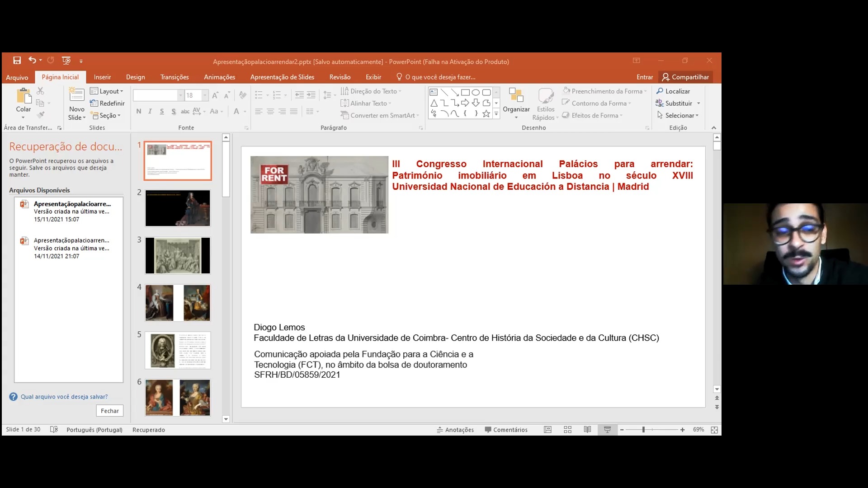The image size is (868, 488).
Task: Open the Comentários pane button
Action: [506, 430]
